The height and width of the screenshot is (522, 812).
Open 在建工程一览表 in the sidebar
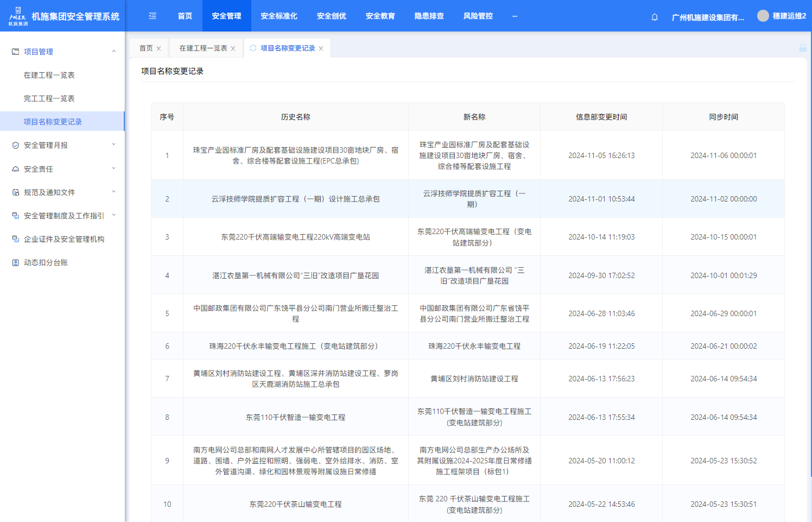(49, 75)
